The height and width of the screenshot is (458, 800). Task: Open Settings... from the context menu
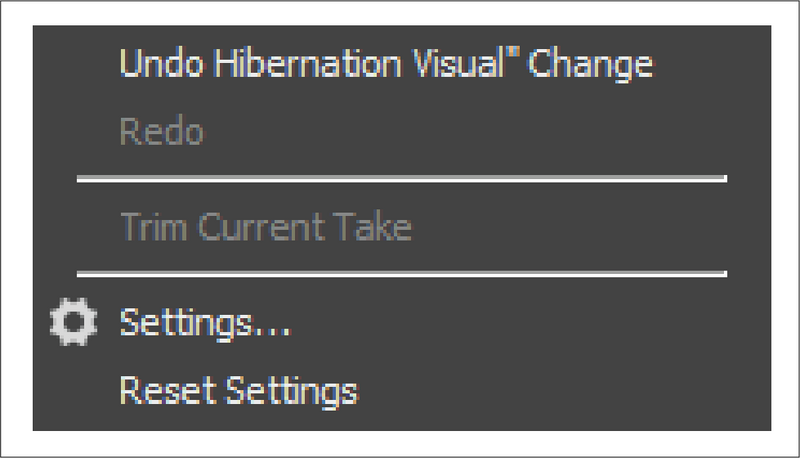[205, 324]
